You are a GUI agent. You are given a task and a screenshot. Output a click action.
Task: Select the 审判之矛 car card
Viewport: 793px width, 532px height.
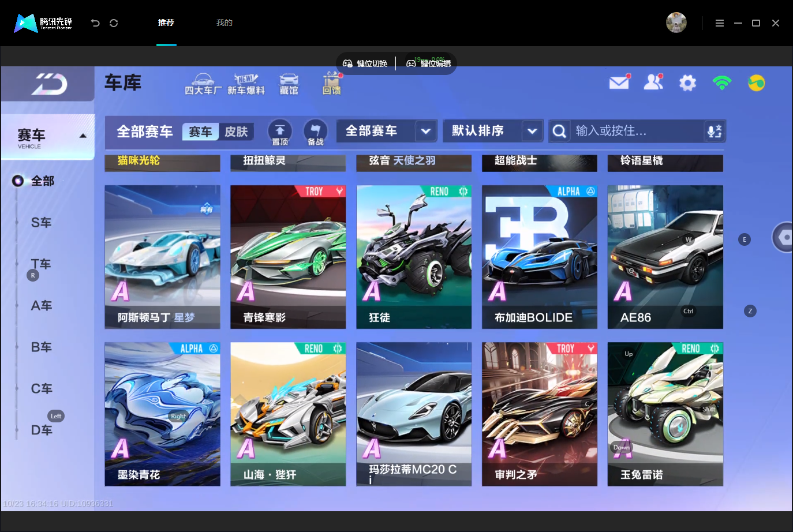pyautogui.click(x=540, y=414)
